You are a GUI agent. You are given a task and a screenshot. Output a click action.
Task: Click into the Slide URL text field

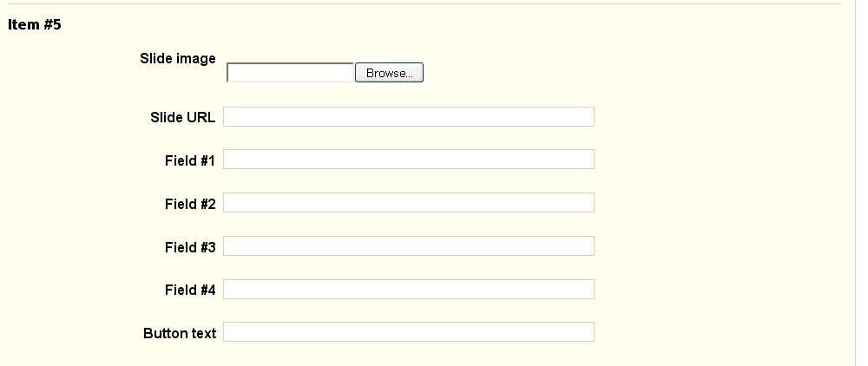(x=408, y=117)
